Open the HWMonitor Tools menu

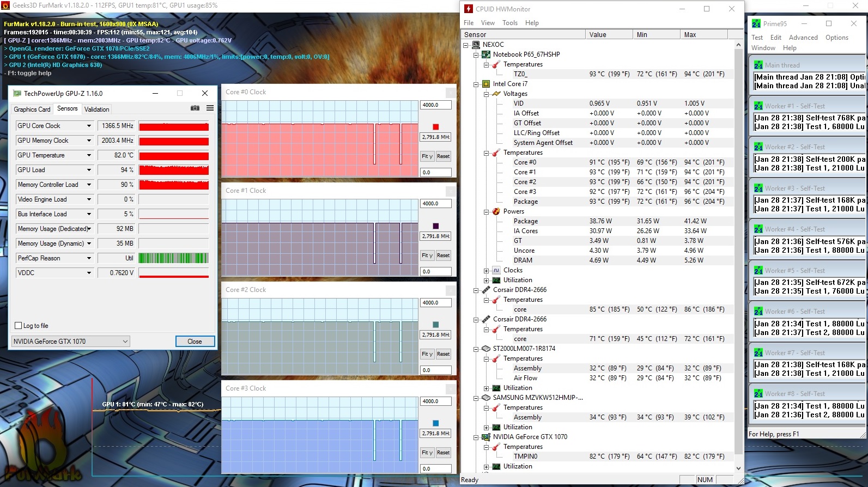point(510,23)
